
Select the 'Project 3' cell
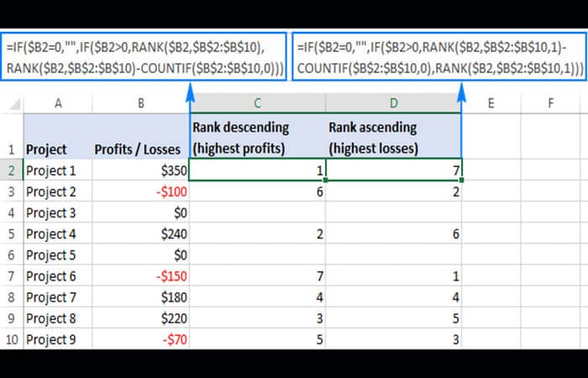point(58,213)
